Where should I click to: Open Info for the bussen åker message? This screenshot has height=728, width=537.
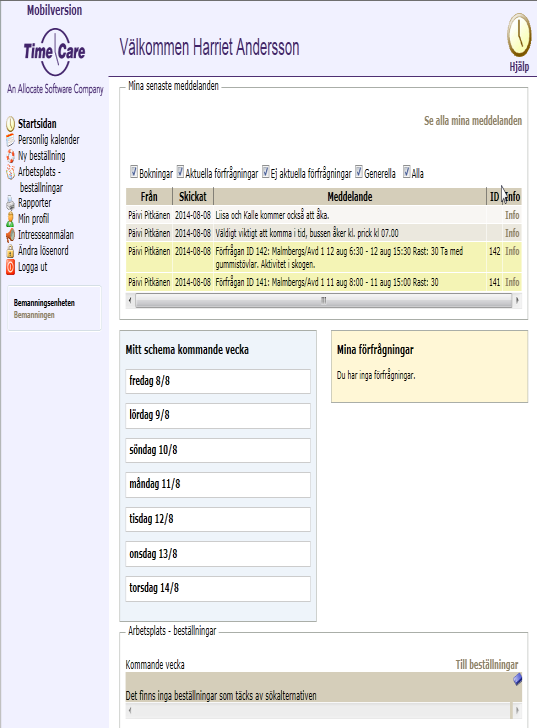point(512,233)
